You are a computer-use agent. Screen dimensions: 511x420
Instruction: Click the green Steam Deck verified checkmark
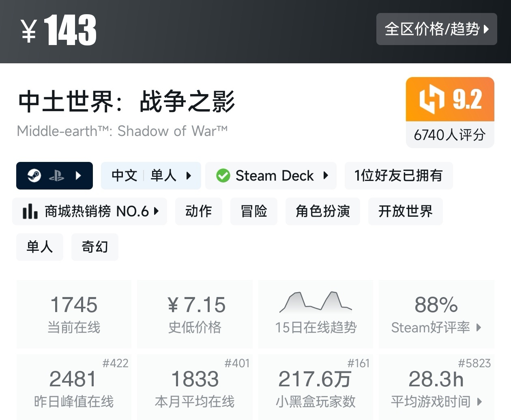point(223,176)
